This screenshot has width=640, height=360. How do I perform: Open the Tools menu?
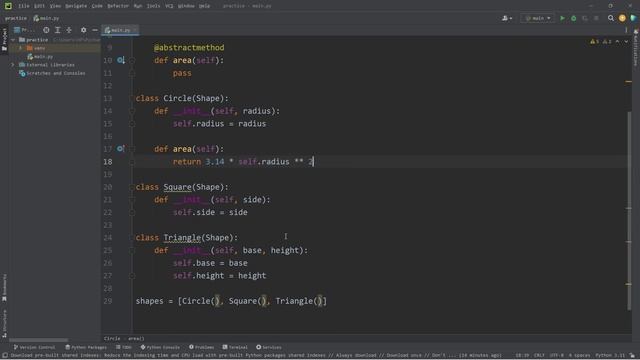tap(153, 6)
